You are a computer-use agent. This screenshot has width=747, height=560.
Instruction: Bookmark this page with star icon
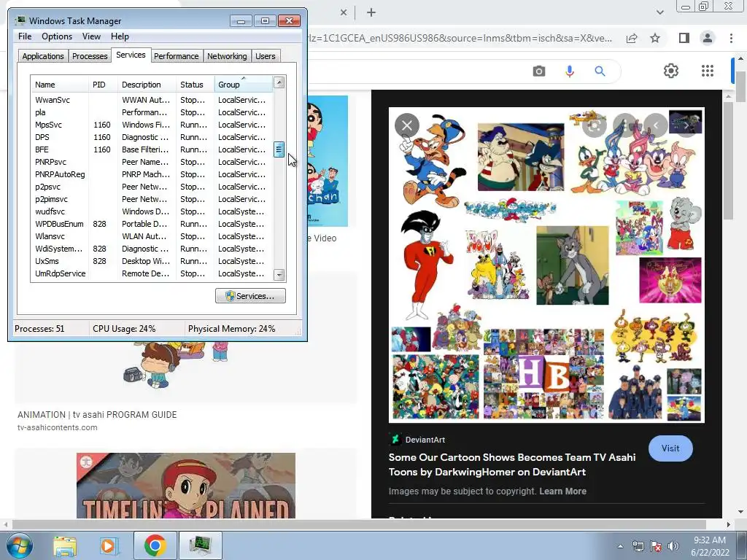tap(655, 38)
